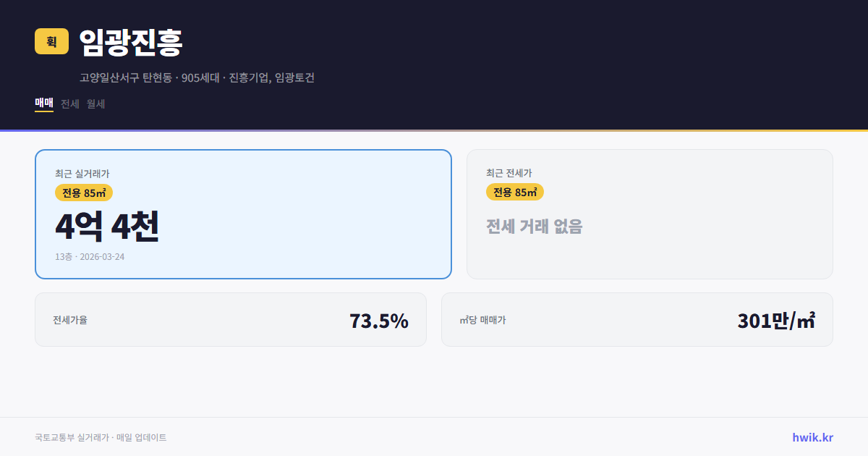
Task: Open the hwik.kr link
Action: [812, 437]
